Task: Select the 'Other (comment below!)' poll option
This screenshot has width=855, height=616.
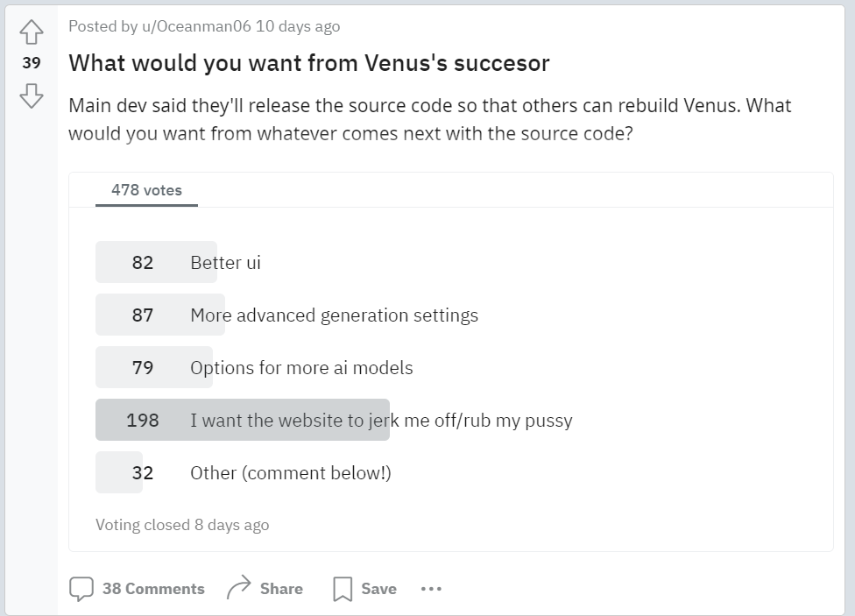Action: tap(290, 473)
